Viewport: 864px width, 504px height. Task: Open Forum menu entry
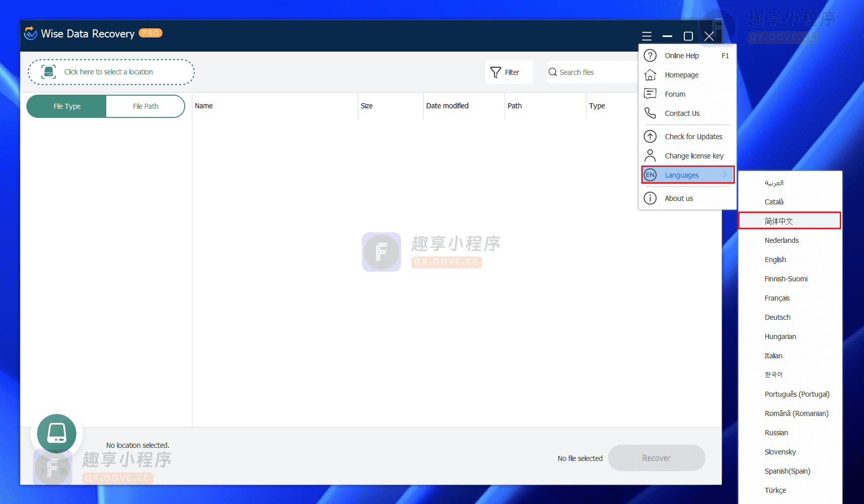(x=687, y=94)
